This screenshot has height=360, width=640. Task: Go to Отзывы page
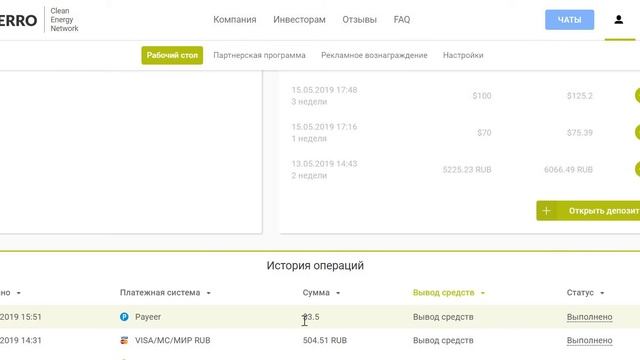click(x=359, y=20)
